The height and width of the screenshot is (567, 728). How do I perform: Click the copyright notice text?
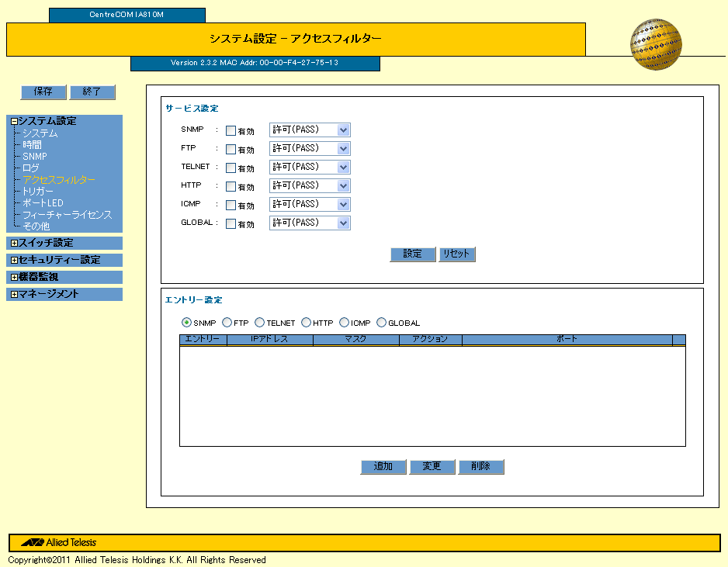[137, 560]
